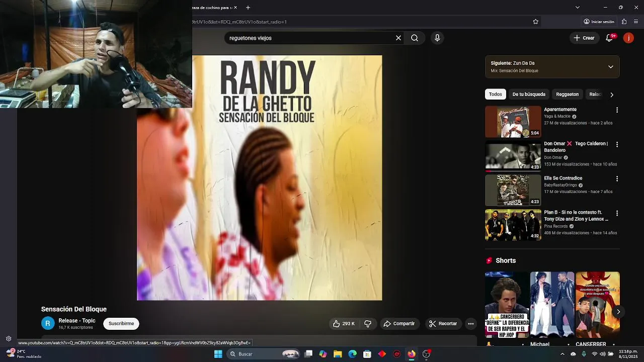
Task: Play the Michael short
Action: coord(552,305)
